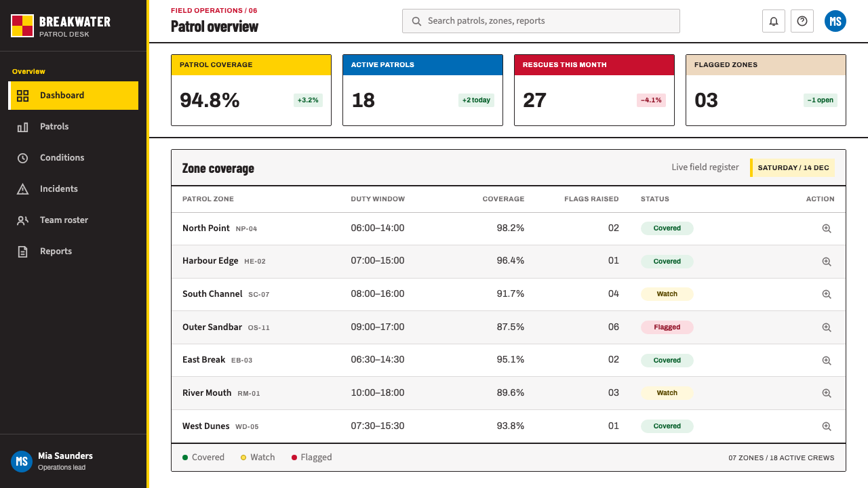The height and width of the screenshot is (488, 868).
Task: Open Incidents in the sidebar
Action: [73, 189]
